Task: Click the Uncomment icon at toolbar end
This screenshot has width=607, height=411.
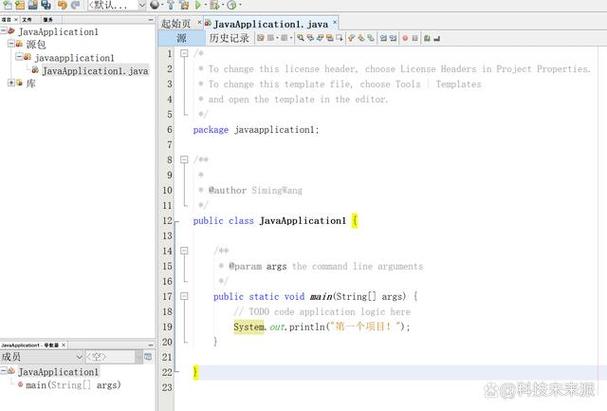Action: point(437,38)
